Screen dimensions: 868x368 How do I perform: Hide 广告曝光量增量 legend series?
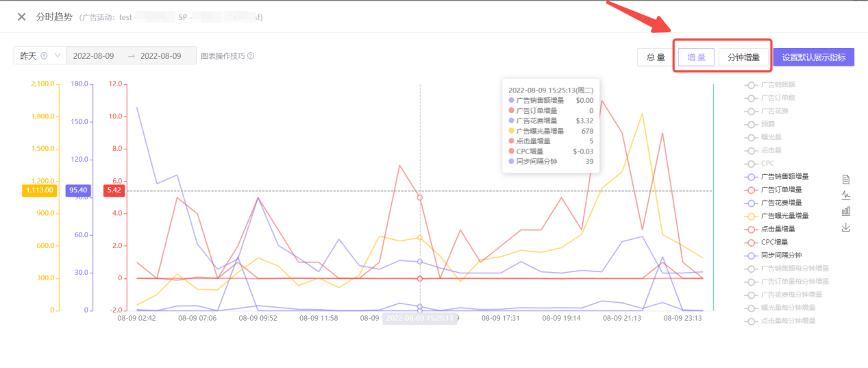[x=776, y=216]
